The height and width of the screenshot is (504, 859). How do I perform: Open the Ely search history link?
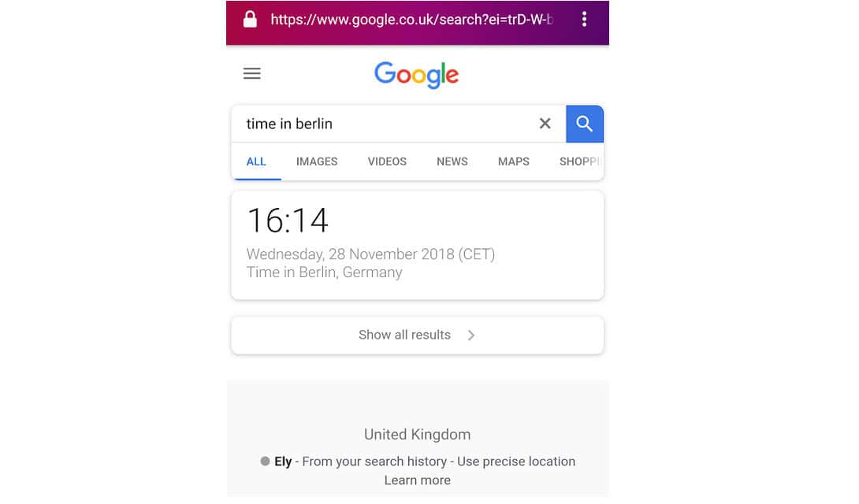[283, 461]
